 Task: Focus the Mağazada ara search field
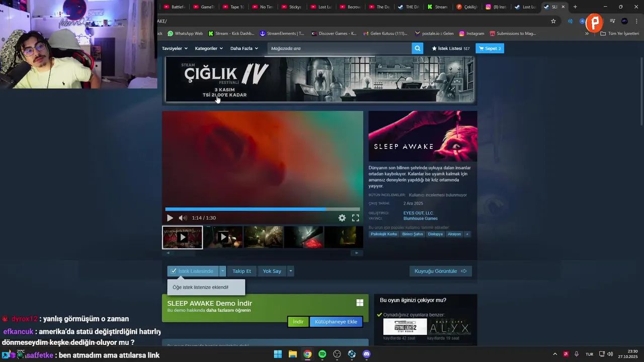[x=340, y=48]
